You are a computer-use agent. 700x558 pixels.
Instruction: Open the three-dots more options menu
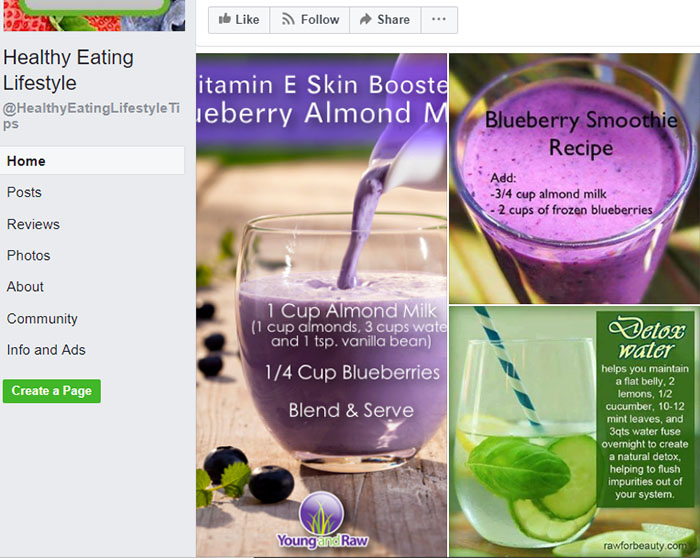pyautogui.click(x=439, y=20)
